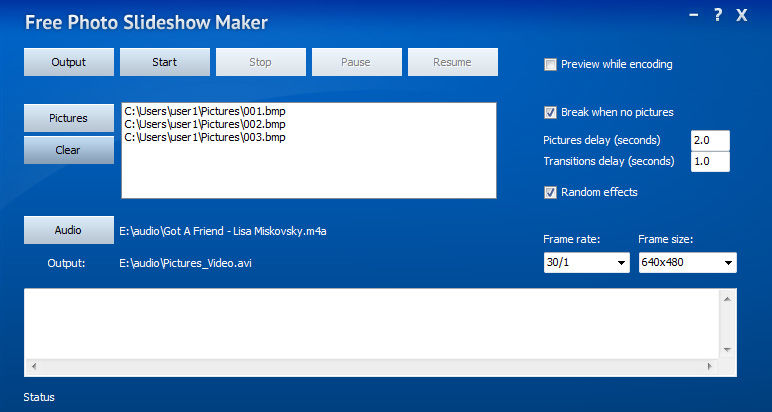772x412 pixels.
Task: Click inside the empty log text area
Action: [371, 324]
